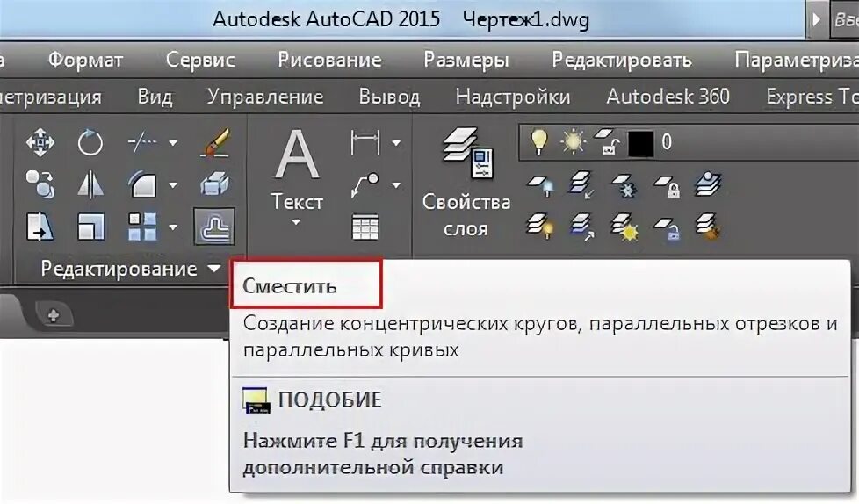Expand the Array tool dropdown arrow
Image resolution: width=859 pixels, height=504 pixels.
(172, 227)
